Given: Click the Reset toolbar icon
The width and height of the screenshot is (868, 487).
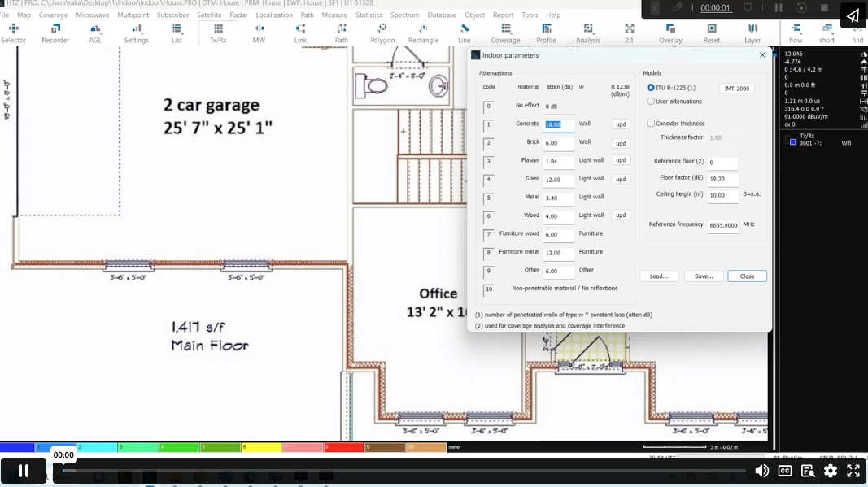Looking at the screenshot, I should [x=712, y=33].
